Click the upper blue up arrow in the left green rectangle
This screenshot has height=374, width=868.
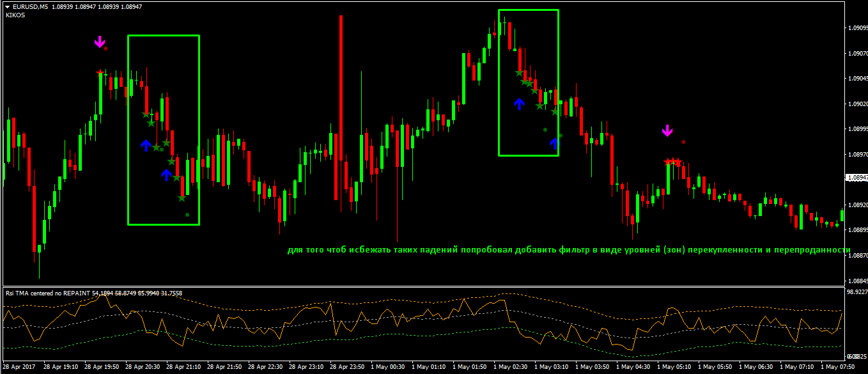click(x=146, y=145)
